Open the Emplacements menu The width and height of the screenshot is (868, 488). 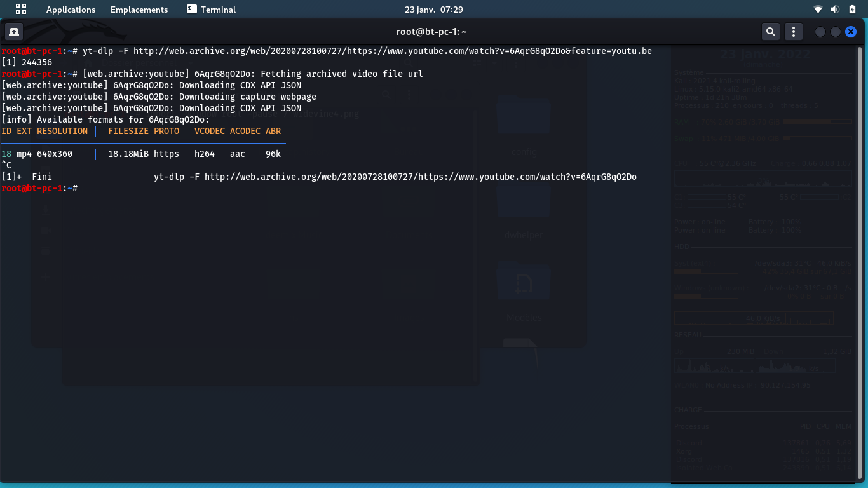[x=139, y=10]
